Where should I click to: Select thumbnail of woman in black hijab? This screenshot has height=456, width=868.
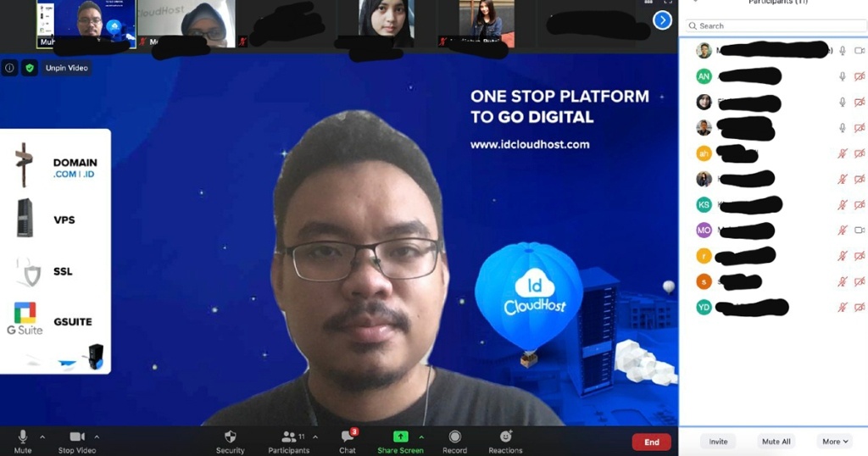pos(386,24)
